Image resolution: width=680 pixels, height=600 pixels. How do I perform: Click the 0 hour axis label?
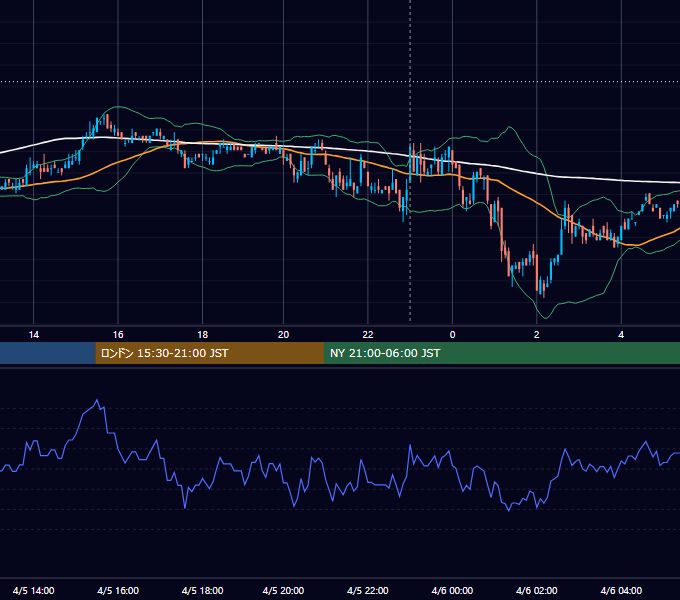pos(452,335)
